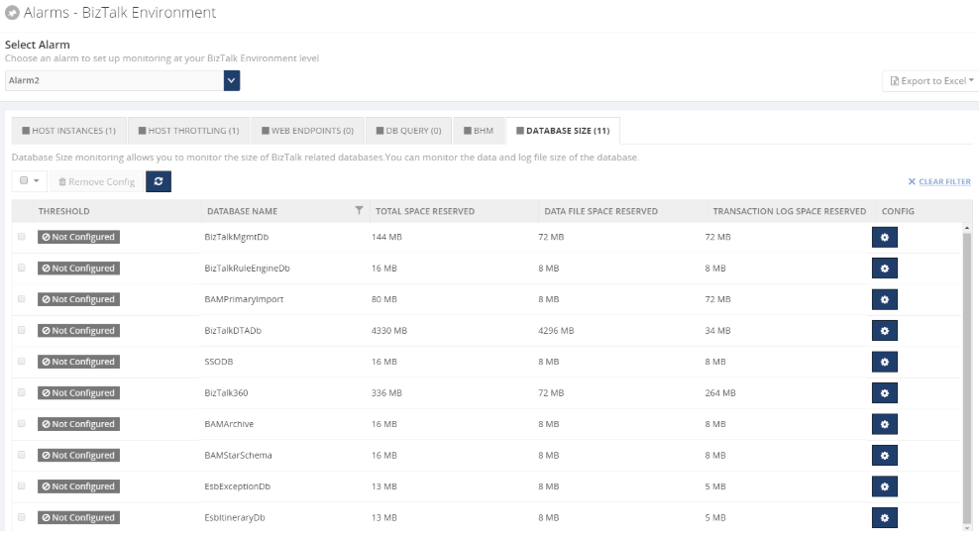Screen dimensions: 980x538
Task: Click the BizTalkRuleEngineDb database name
Action: click(247, 269)
